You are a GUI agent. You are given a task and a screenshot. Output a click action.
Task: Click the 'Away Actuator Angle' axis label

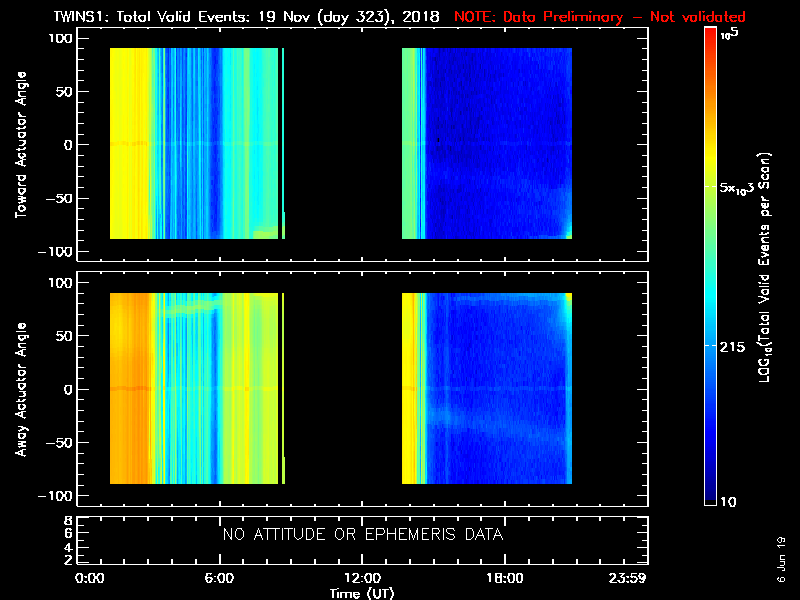click(x=19, y=389)
